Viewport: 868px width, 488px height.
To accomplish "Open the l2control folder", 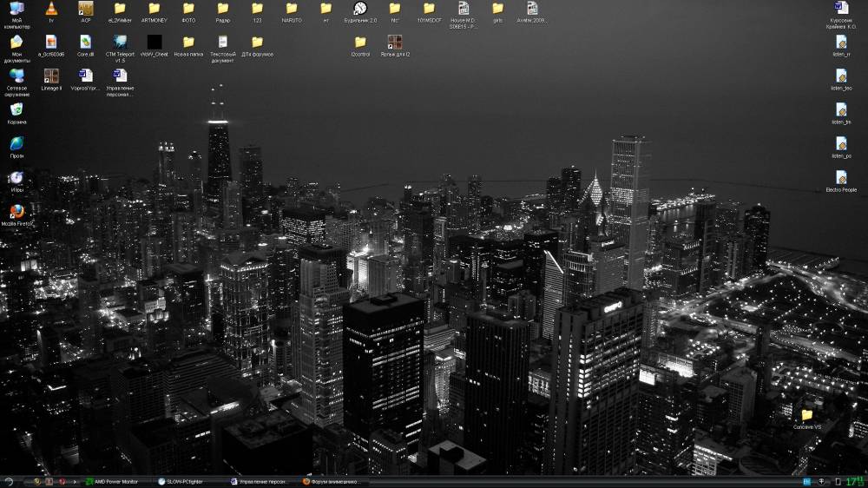I will pyautogui.click(x=360, y=42).
